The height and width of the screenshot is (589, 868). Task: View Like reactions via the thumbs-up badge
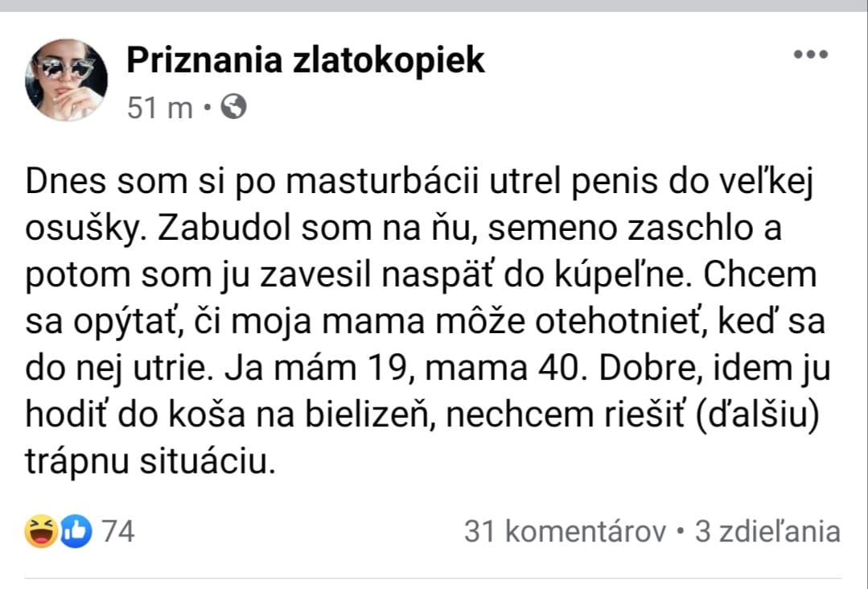(x=76, y=532)
